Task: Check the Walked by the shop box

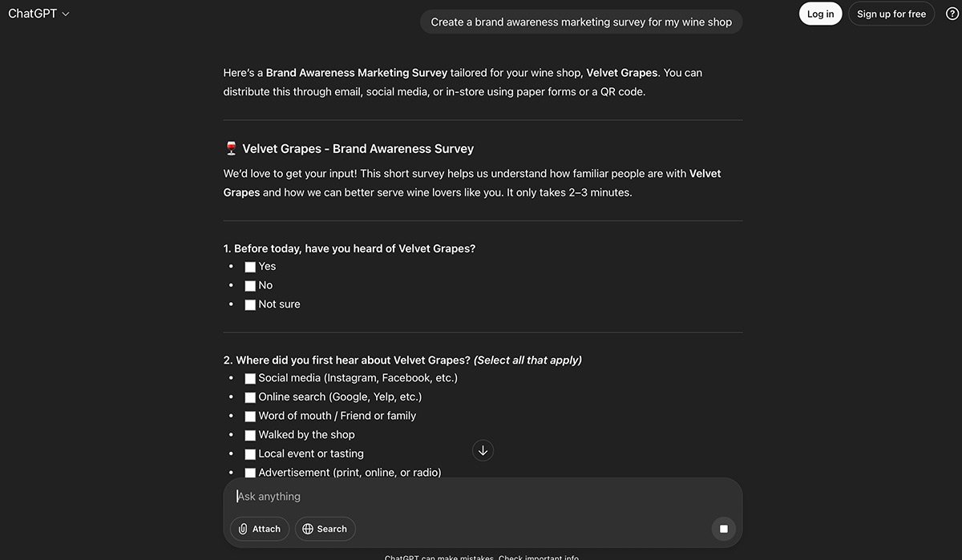Action: (250, 435)
